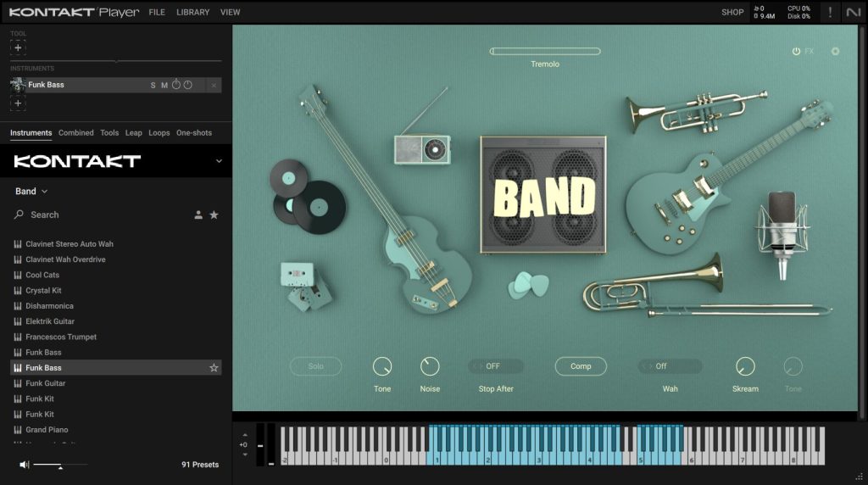The width and height of the screenshot is (868, 485).
Task: Filter presets by favorites star
Action: click(214, 215)
